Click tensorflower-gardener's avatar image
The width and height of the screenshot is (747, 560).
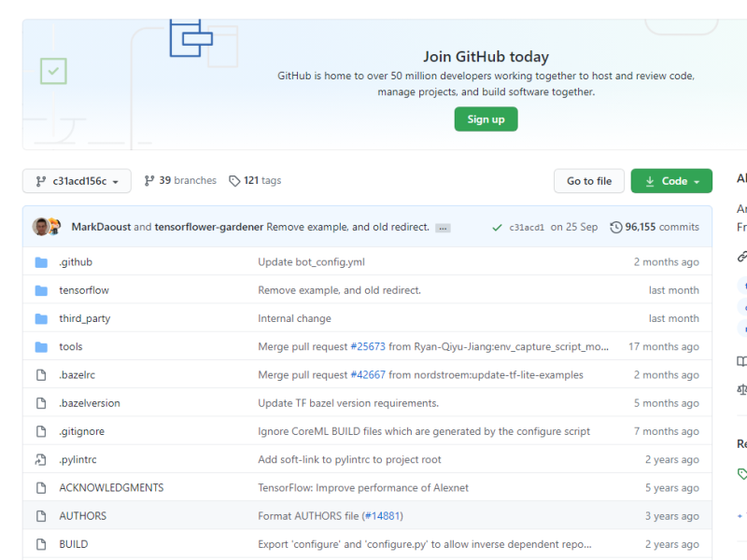(x=55, y=227)
